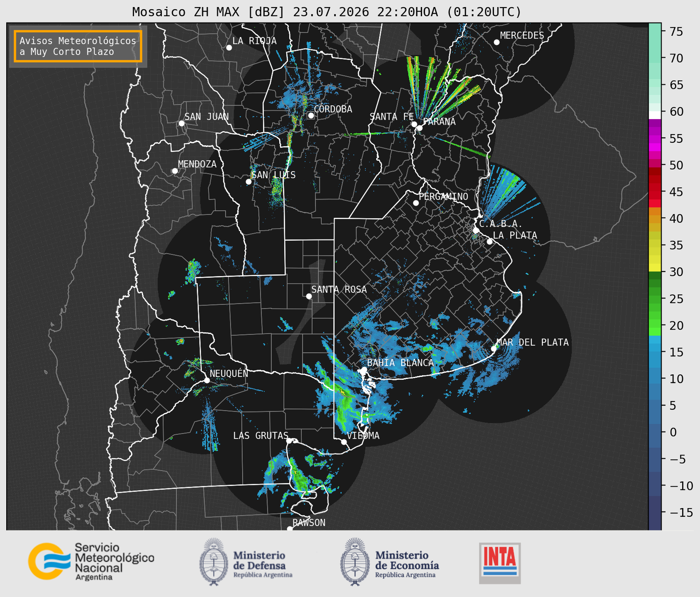This screenshot has width=700, height=597.
Task: Click the green 25 dBZ scale segment
Action: click(x=655, y=299)
